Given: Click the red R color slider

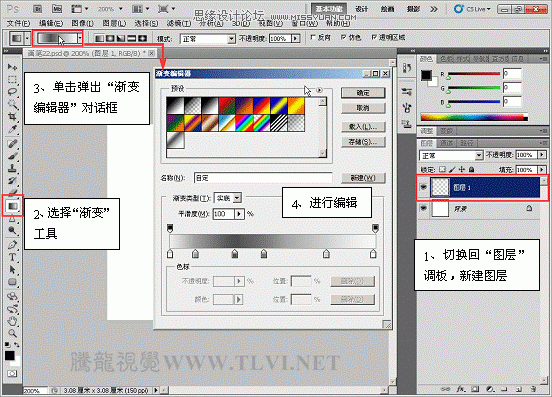Looking at the screenshot, I should [x=474, y=74].
